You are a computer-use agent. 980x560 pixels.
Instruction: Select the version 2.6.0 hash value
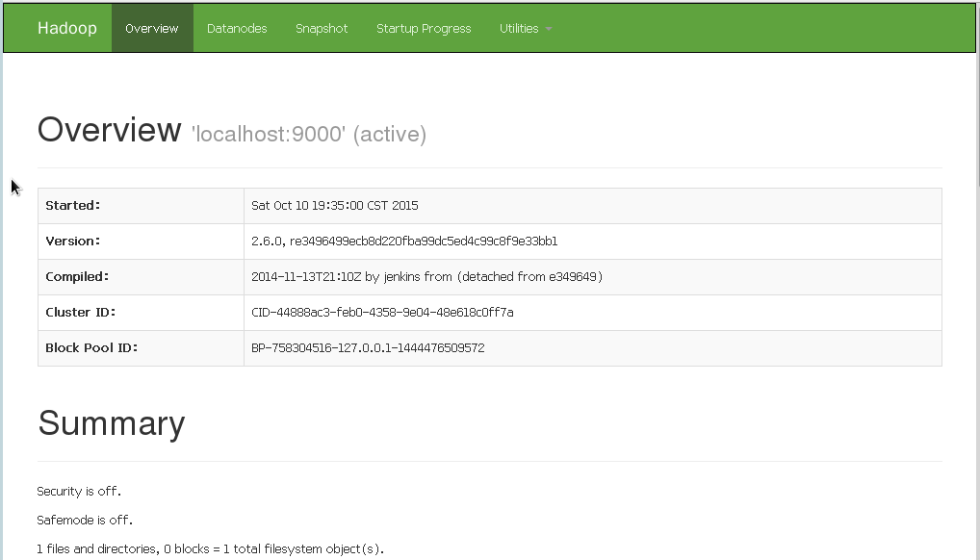404,242
